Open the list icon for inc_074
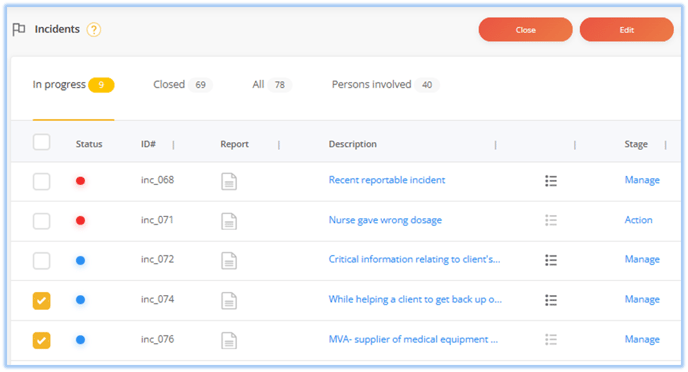The height and width of the screenshot is (372, 688). [551, 300]
